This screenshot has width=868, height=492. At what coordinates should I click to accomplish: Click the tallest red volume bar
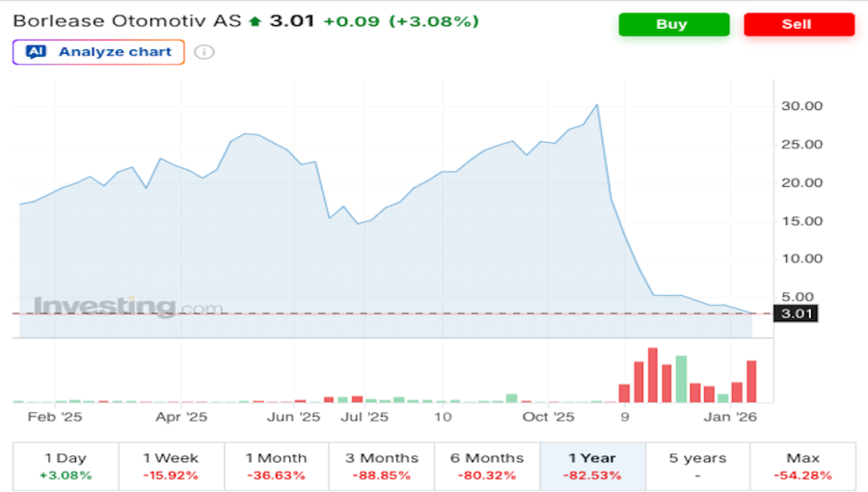652,375
